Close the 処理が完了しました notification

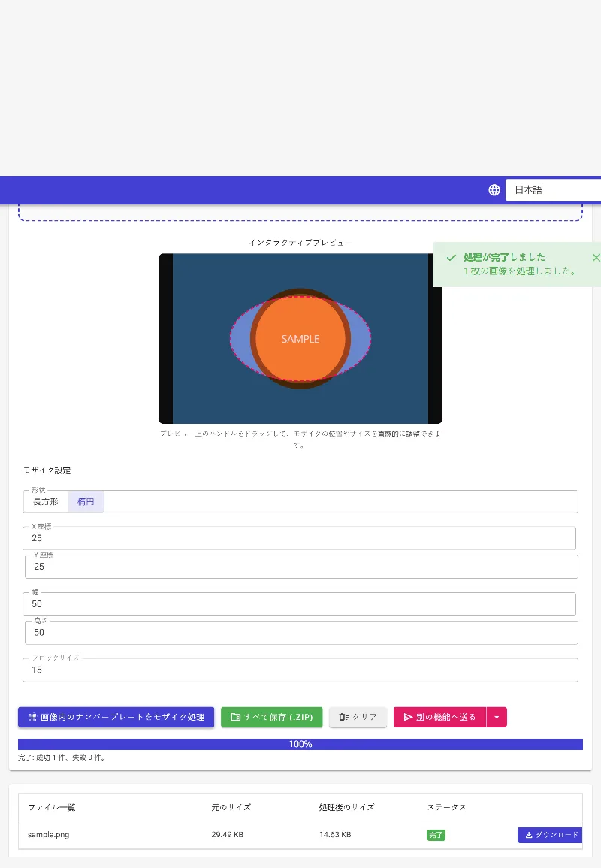click(596, 258)
